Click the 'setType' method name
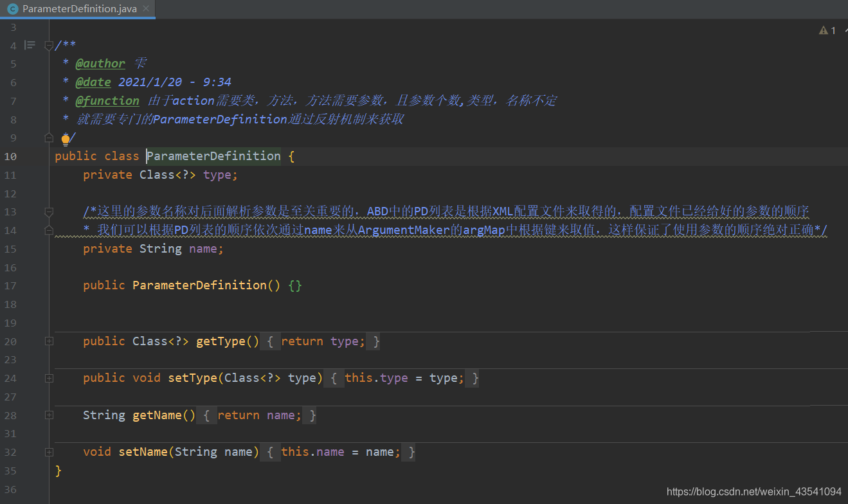This screenshot has height=504, width=848. tap(192, 378)
